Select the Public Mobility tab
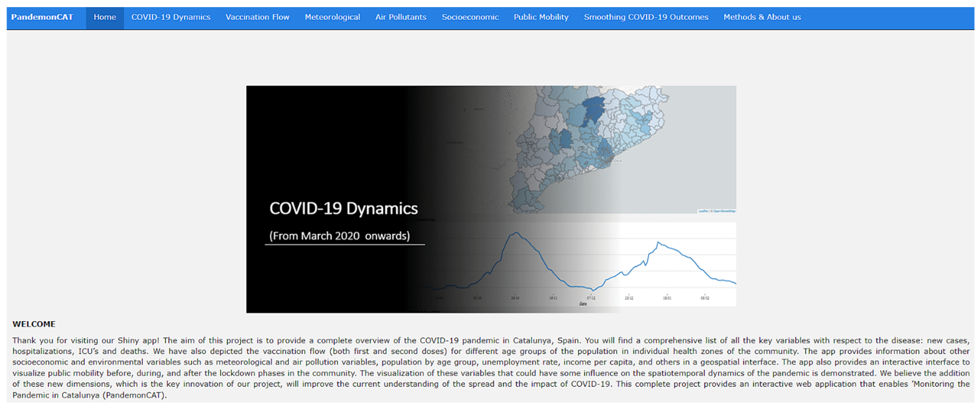Viewport: 980px width, 409px height. point(541,17)
